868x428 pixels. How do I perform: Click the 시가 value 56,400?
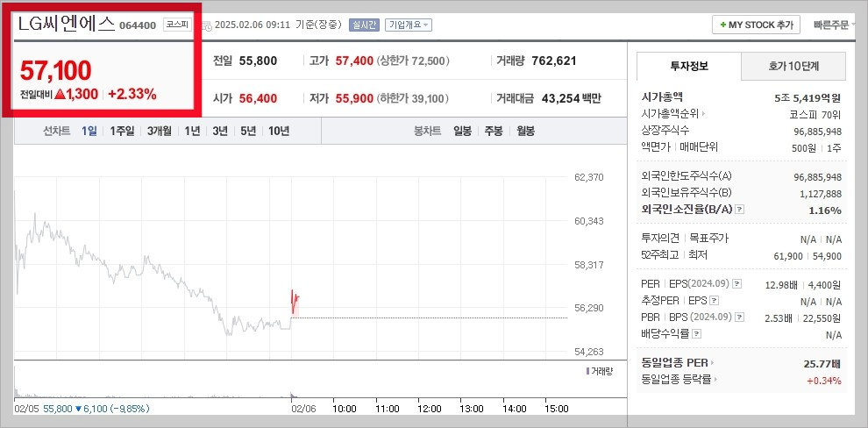pyautogui.click(x=258, y=99)
